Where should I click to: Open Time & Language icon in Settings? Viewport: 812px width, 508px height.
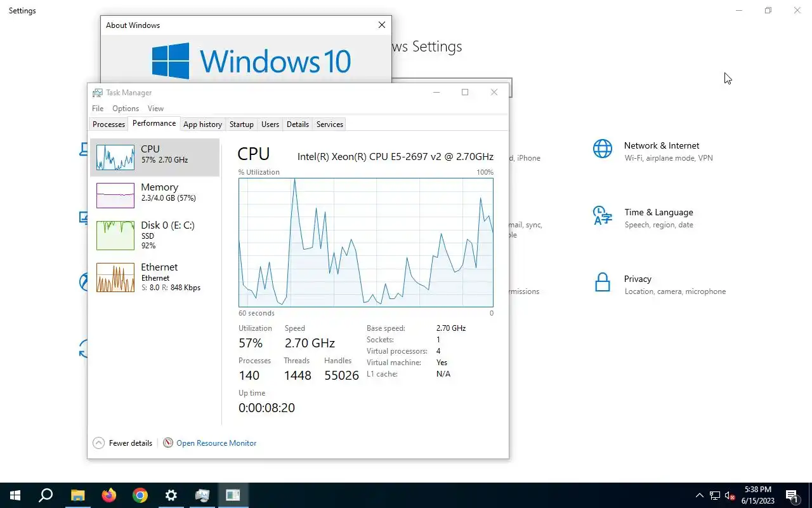(603, 216)
